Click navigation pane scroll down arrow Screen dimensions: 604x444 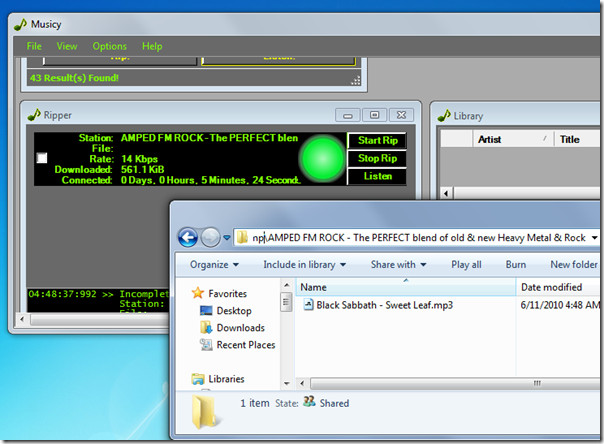286,384
